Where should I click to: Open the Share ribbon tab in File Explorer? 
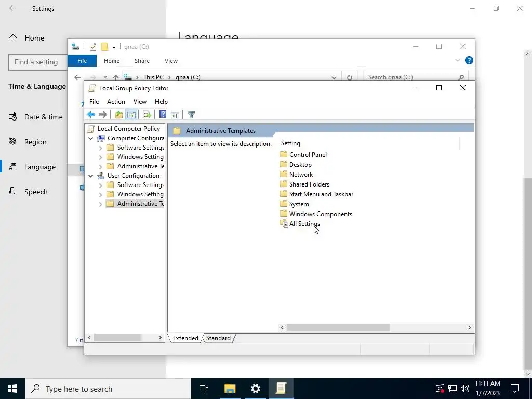pyautogui.click(x=142, y=61)
